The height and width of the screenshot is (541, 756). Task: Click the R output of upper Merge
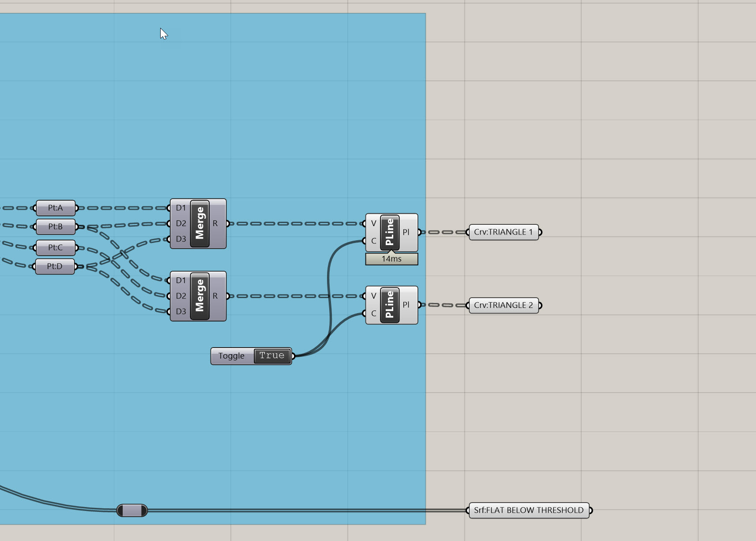click(x=215, y=223)
